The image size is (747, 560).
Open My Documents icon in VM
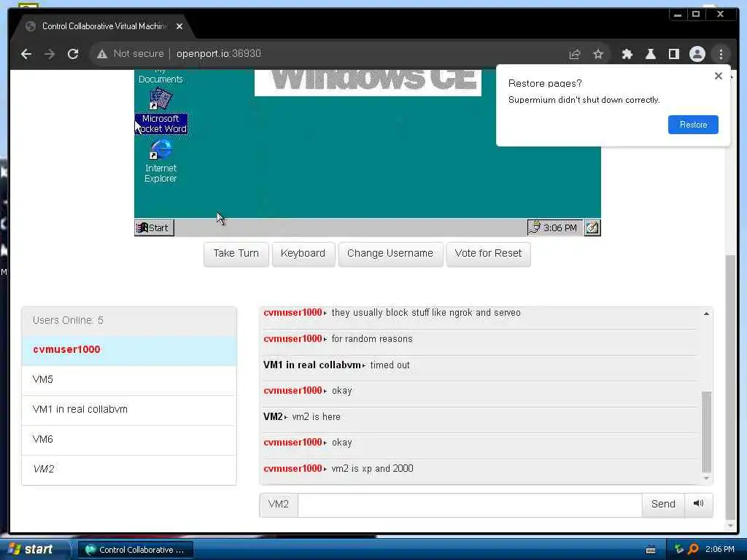point(160,77)
